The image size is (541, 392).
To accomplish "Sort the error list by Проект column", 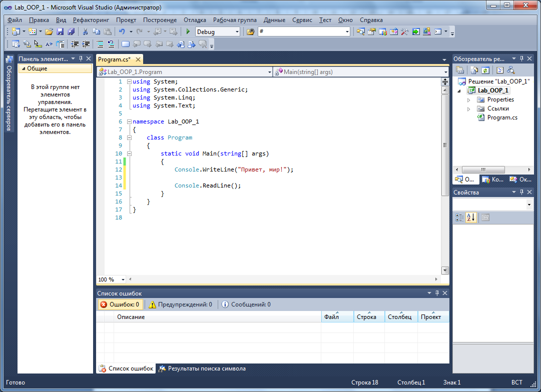I will tap(433, 317).
